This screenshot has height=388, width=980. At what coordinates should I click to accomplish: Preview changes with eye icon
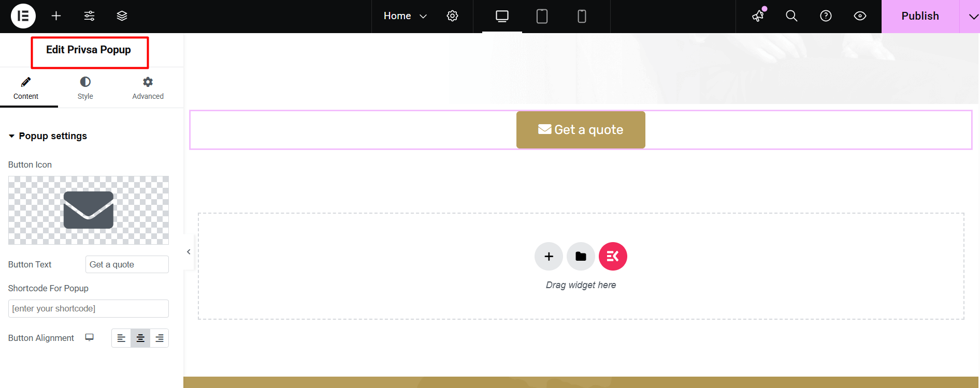click(x=860, y=16)
